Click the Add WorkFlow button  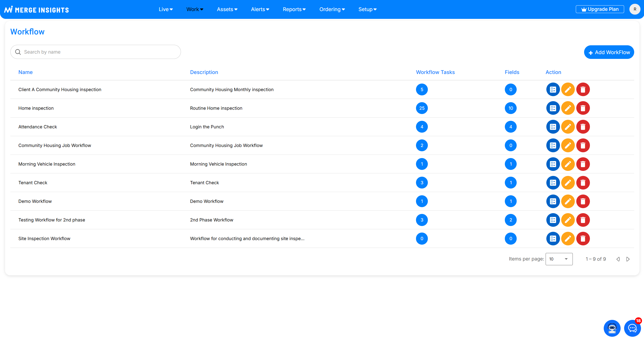click(609, 52)
